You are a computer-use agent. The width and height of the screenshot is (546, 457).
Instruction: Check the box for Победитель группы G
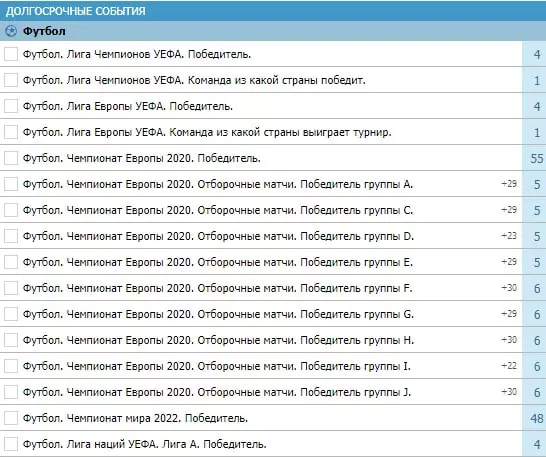[11, 314]
